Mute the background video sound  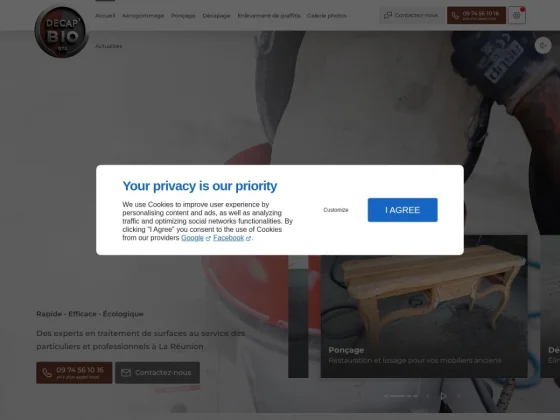click(543, 45)
